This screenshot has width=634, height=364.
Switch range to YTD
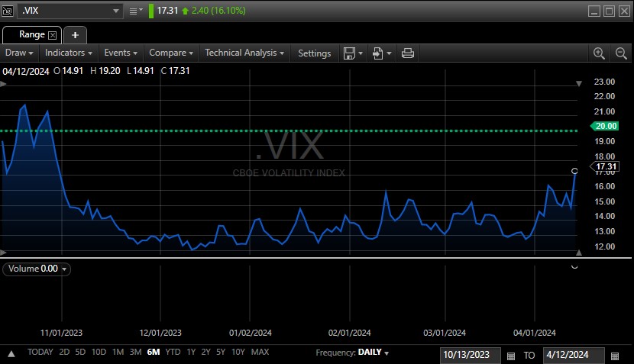(173, 353)
